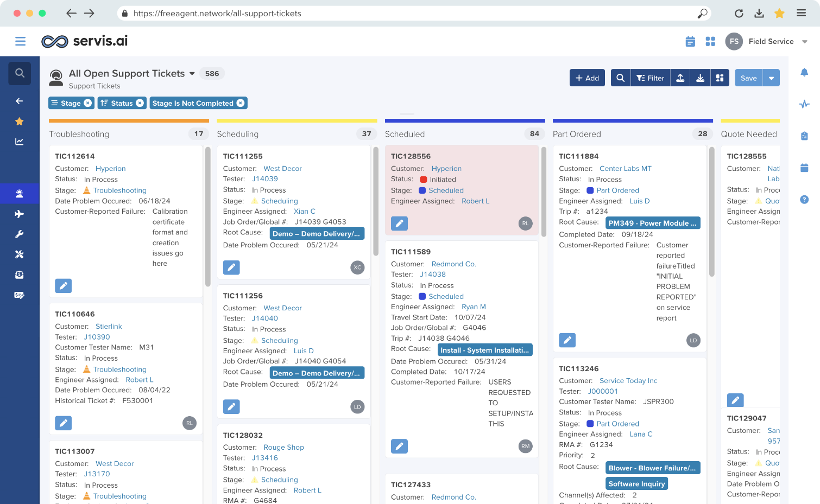Remove the Stage Is Not Completed filter
This screenshot has width=820, height=504.
click(241, 103)
